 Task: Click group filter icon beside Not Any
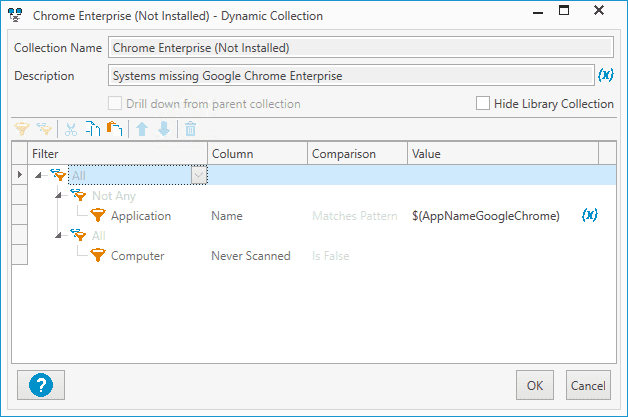click(78, 195)
